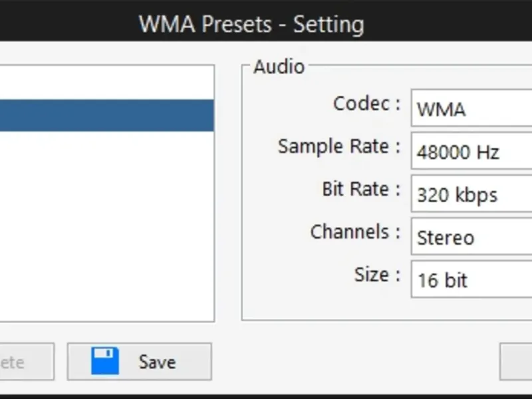Click the Audio group box heading

click(x=279, y=66)
